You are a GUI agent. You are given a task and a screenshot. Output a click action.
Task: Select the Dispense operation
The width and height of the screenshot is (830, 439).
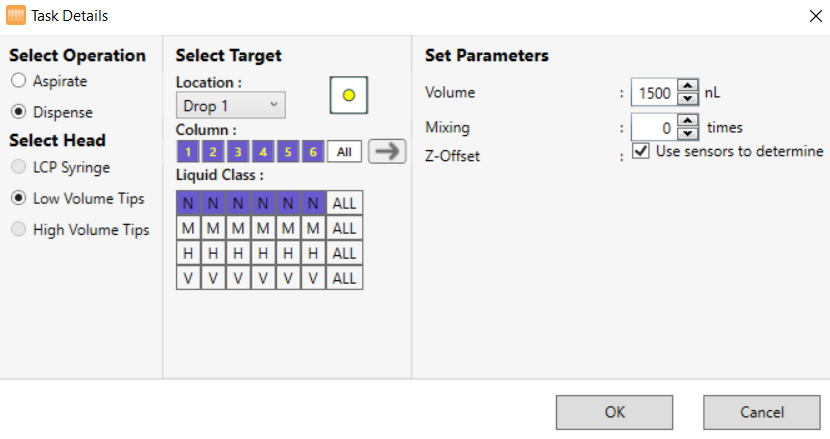tap(18, 112)
